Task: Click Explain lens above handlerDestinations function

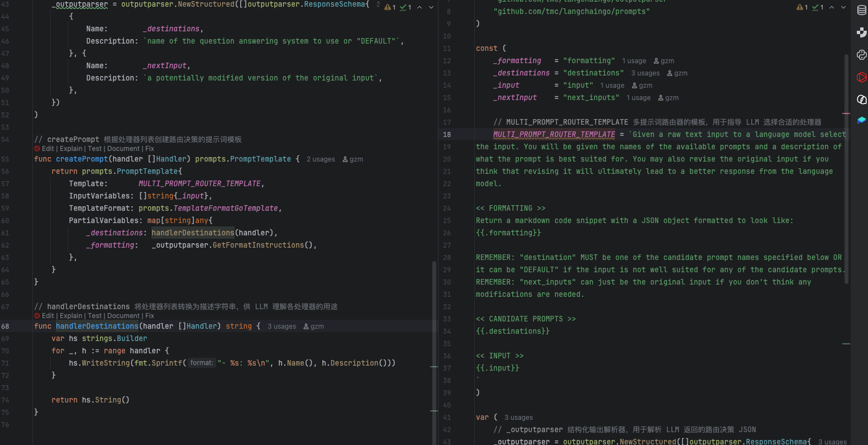Action: coord(71,316)
